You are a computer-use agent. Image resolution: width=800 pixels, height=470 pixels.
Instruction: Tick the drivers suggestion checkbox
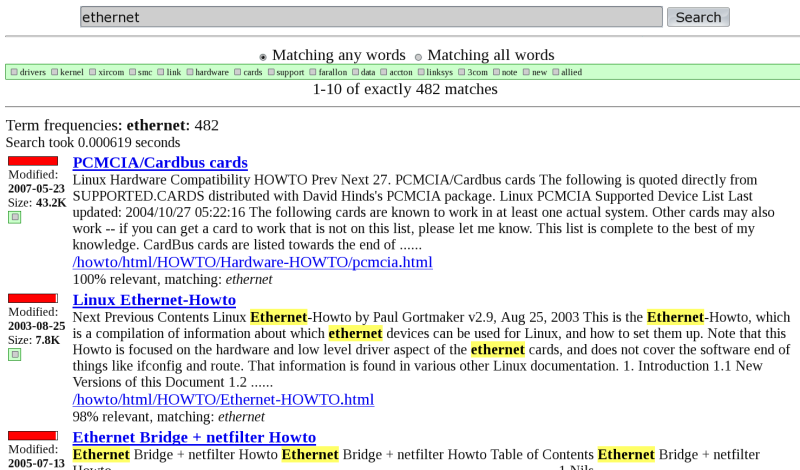pyautogui.click(x=14, y=72)
